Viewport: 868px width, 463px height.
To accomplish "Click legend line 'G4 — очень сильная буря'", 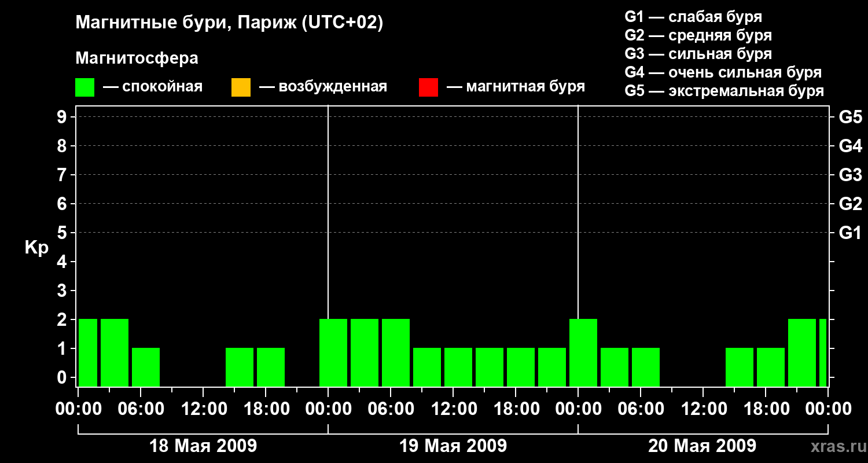I will point(723,72).
